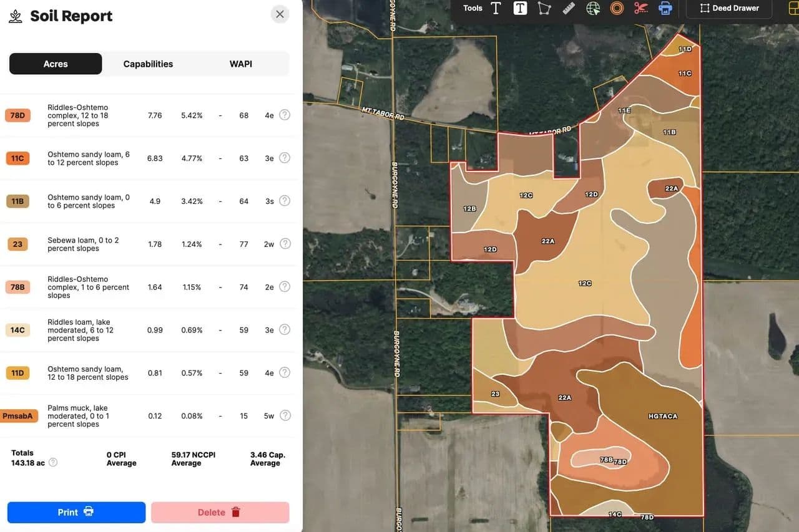Select the plain Text tool

click(496, 8)
